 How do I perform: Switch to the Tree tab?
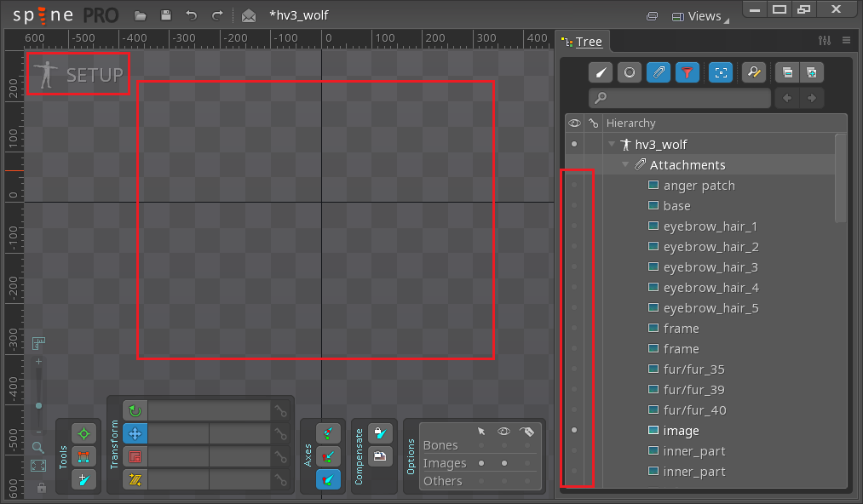click(582, 42)
